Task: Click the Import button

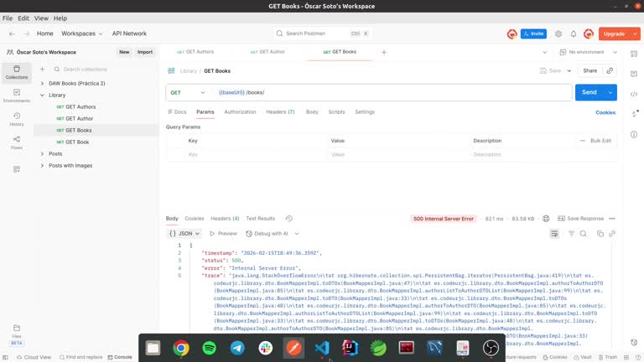Action: (145, 52)
